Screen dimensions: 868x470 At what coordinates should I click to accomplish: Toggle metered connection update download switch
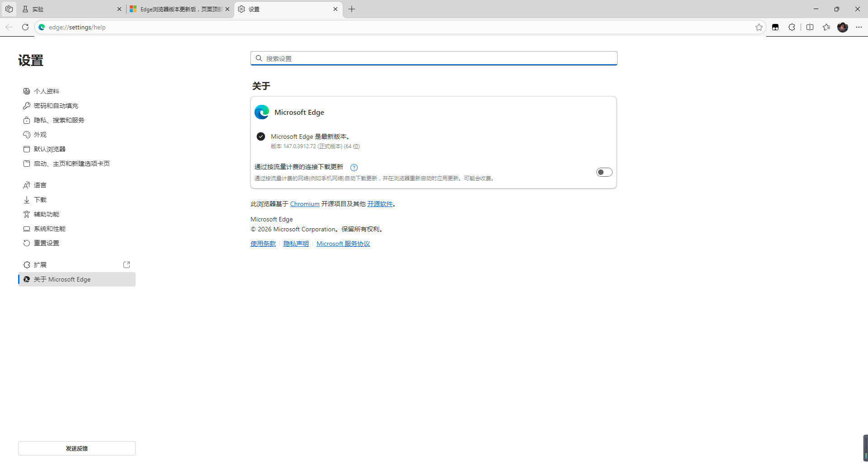[x=604, y=172]
